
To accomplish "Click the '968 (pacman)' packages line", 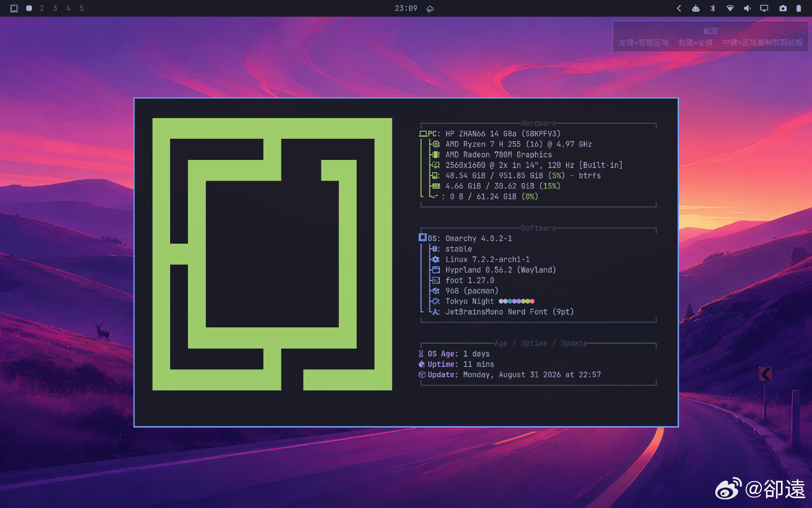I will pos(465,291).
